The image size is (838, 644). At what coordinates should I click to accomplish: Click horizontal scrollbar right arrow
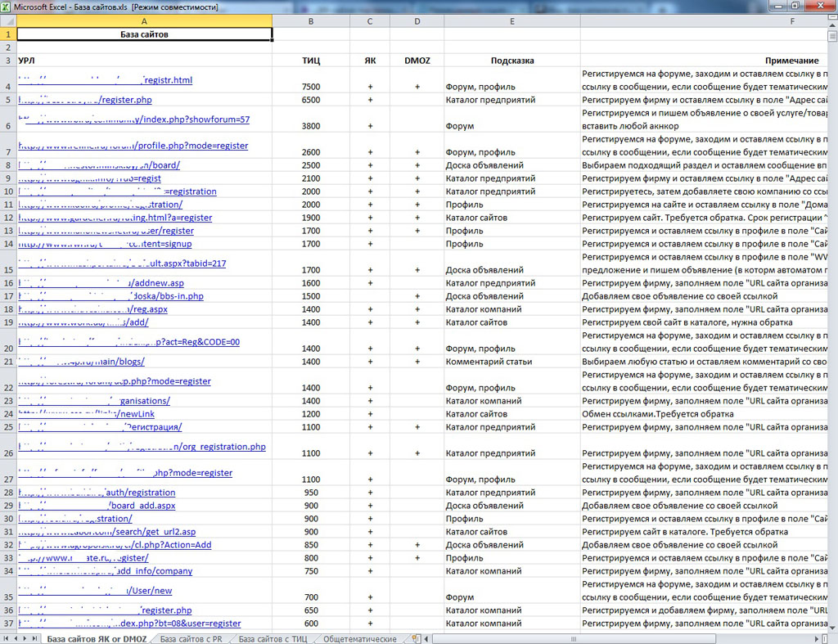[x=817, y=638]
